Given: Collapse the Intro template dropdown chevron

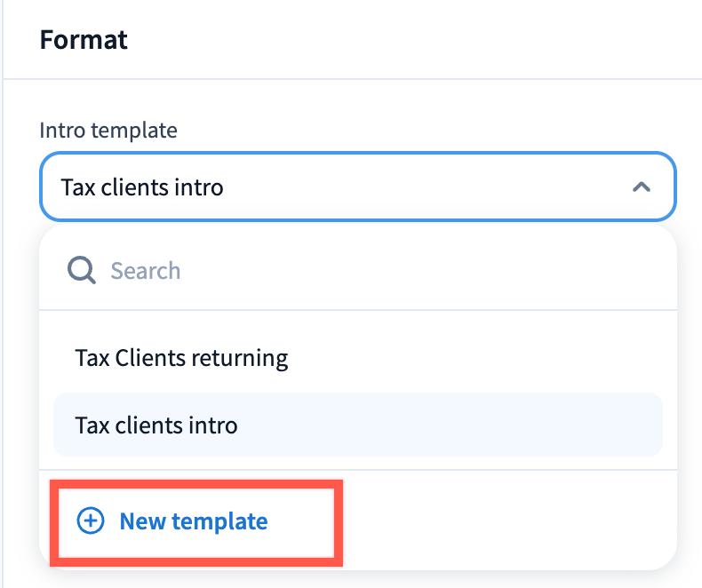Looking at the screenshot, I should [x=641, y=187].
